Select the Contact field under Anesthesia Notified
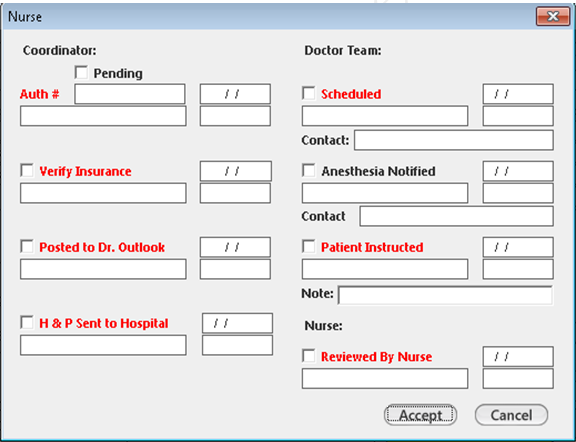Viewport: 576px width, 442px height. pos(456,216)
